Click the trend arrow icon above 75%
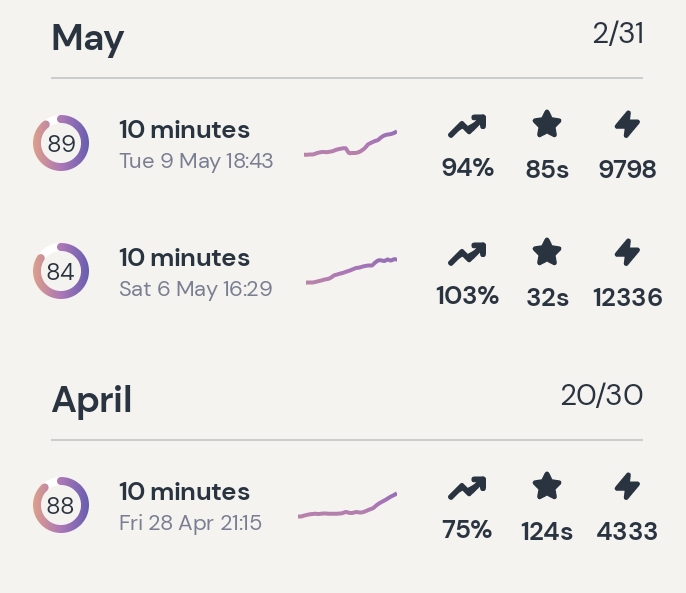The width and height of the screenshot is (686, 593). point(467,488)
